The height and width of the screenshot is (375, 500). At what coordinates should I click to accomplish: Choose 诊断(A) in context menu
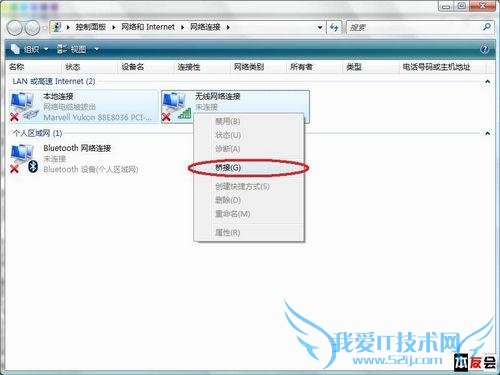(249, 149)
